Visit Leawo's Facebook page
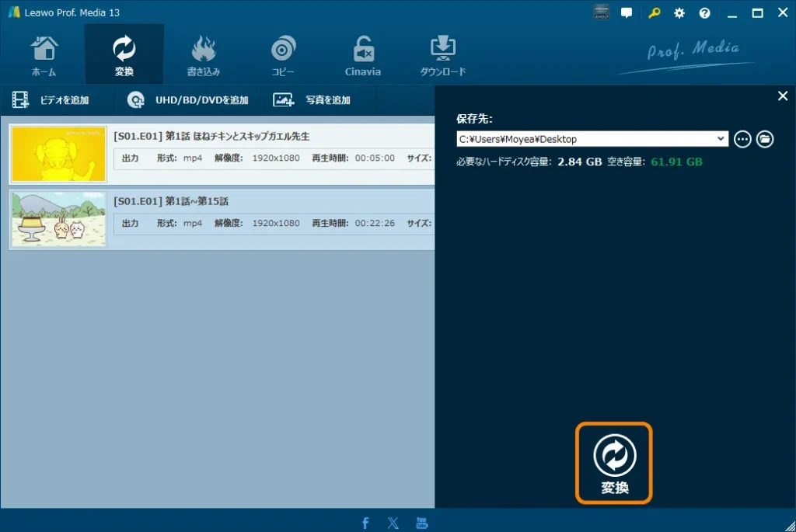This screenshot has height=532, width=796. 365,522
